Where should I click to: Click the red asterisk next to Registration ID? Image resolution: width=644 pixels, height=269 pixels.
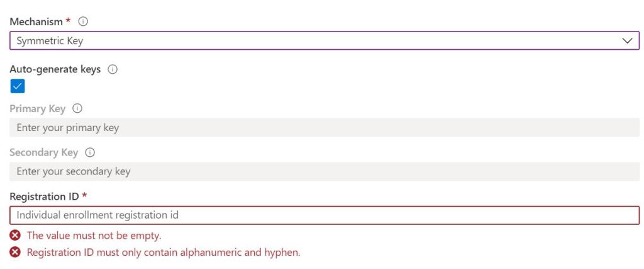tap(84, 196)
